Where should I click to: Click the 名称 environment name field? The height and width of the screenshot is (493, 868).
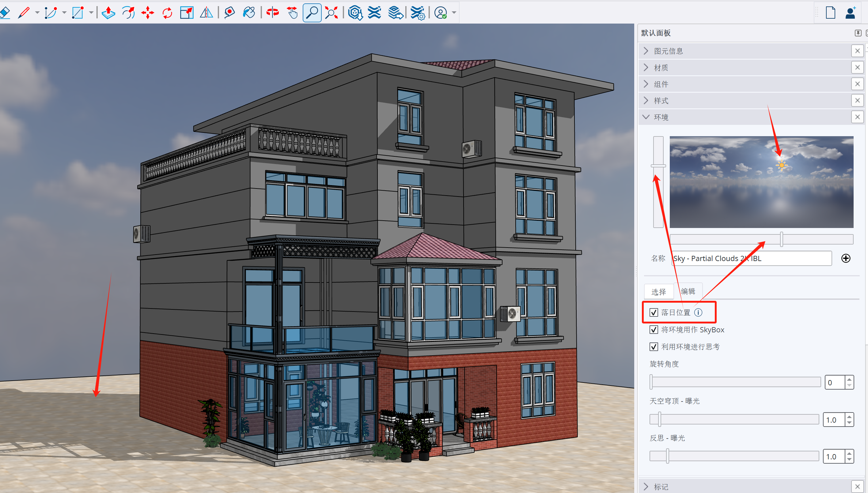click(751, 258)
